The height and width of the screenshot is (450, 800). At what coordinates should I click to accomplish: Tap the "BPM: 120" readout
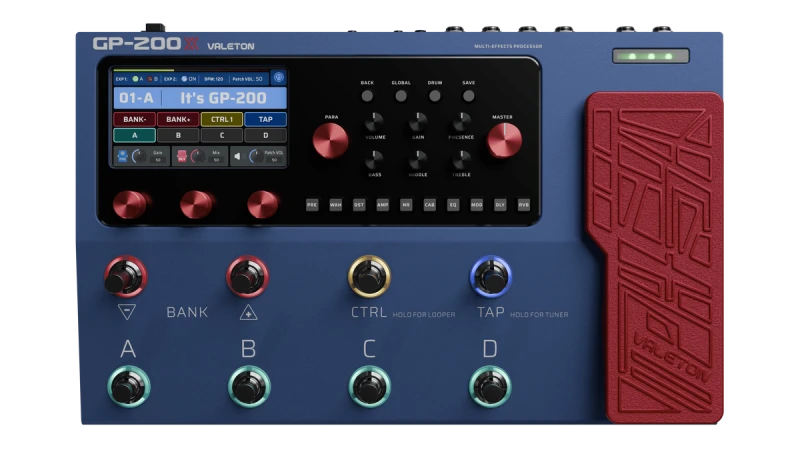coord(214,79)
